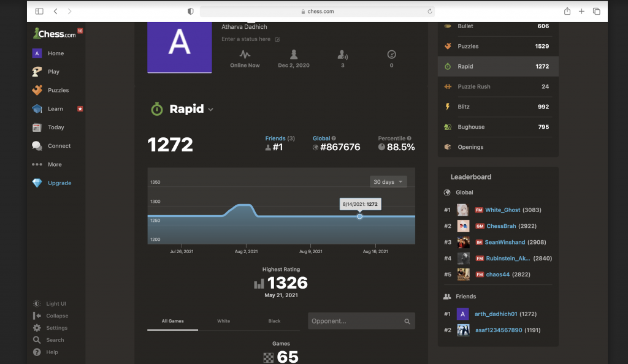This screenshot has height=364, width=628.
Task: Reload the page
Action: (x=430, y=11)
